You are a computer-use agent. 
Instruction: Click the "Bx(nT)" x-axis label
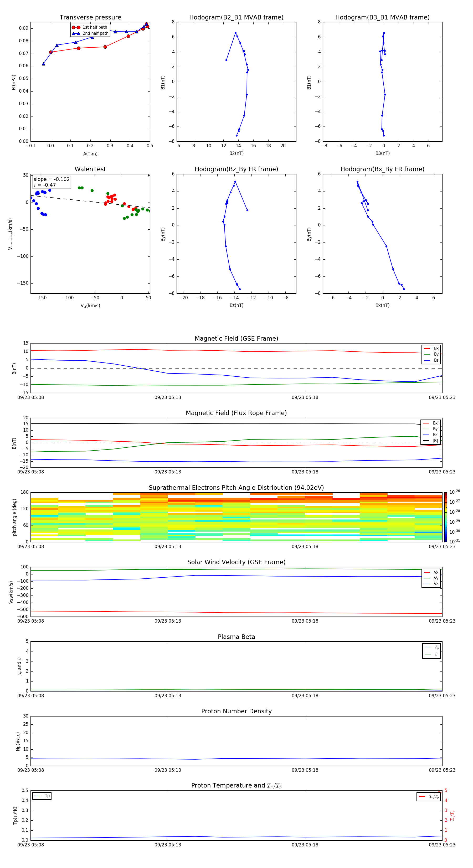click(382, 305)
